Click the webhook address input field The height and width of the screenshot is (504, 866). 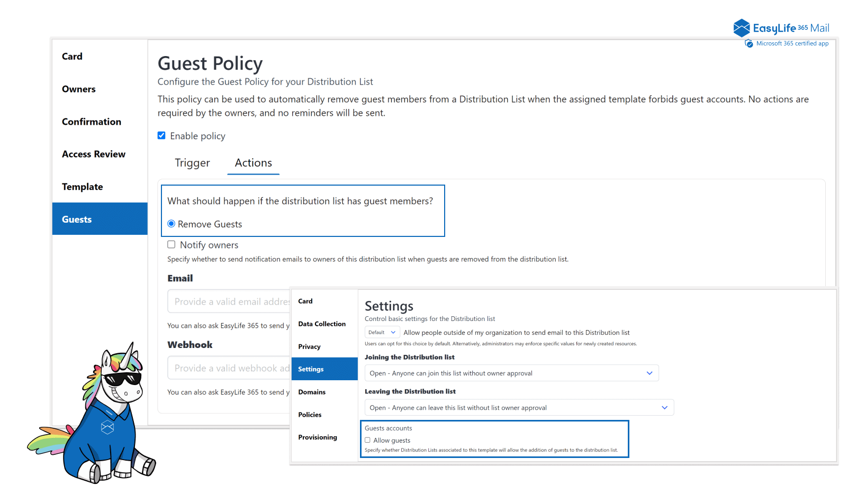click(228, 368)
